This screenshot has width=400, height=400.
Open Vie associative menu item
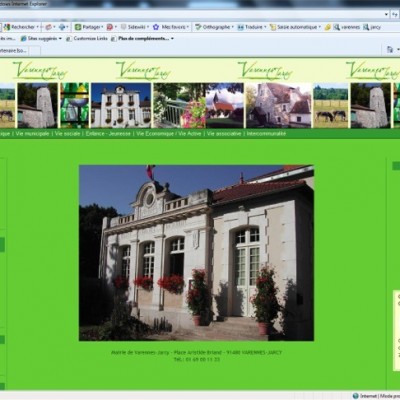coord(224,134)
